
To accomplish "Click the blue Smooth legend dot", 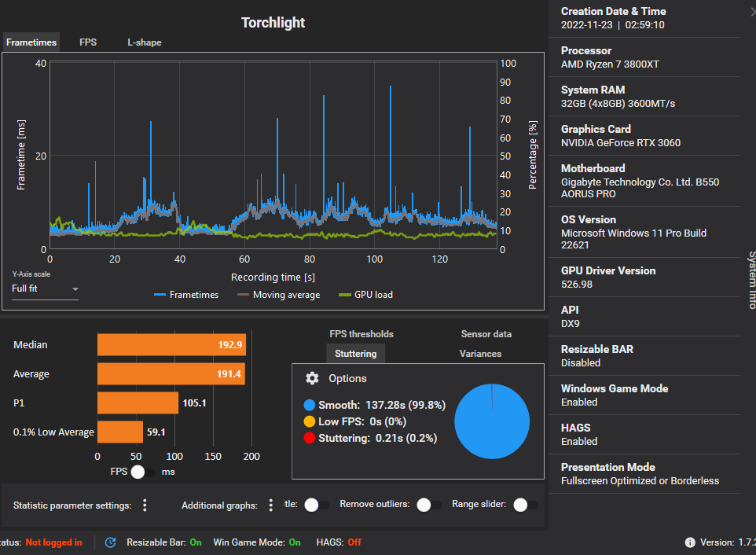I will (x=310, y=405).
